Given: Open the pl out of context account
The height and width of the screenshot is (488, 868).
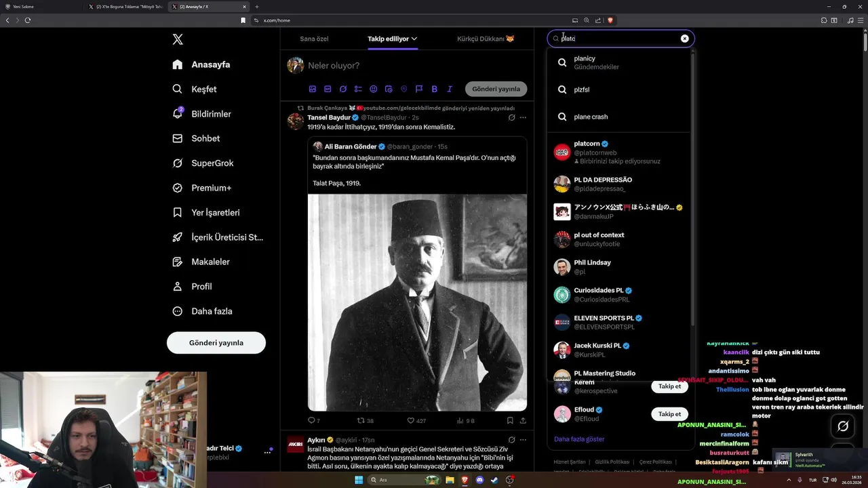Looking at the screenshot, I should click(x=619, y=239).
